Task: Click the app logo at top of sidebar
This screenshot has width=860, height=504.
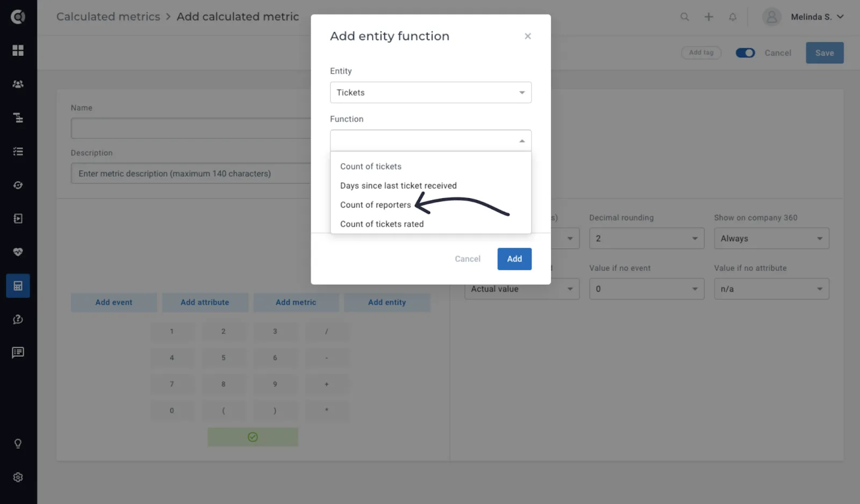Action: tap(18, 17)
